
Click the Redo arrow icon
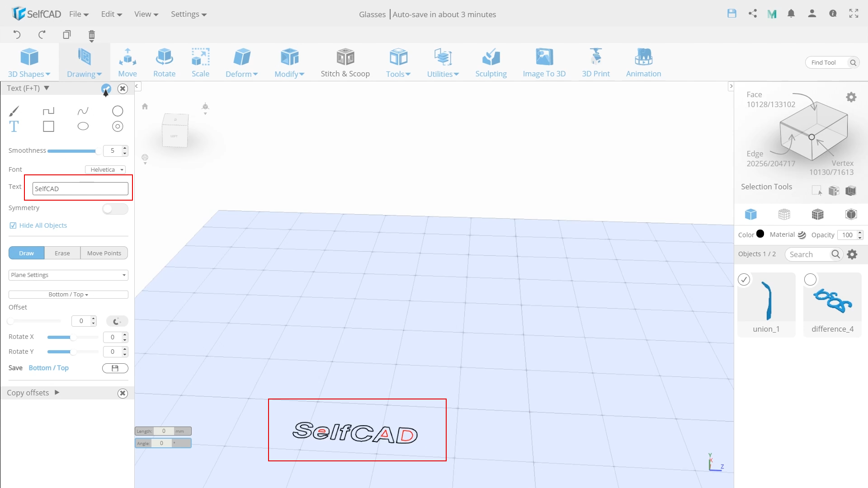42,34
